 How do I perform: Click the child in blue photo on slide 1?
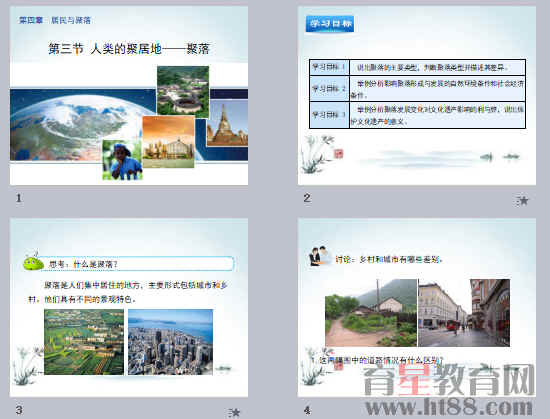(x=122, y=160)
